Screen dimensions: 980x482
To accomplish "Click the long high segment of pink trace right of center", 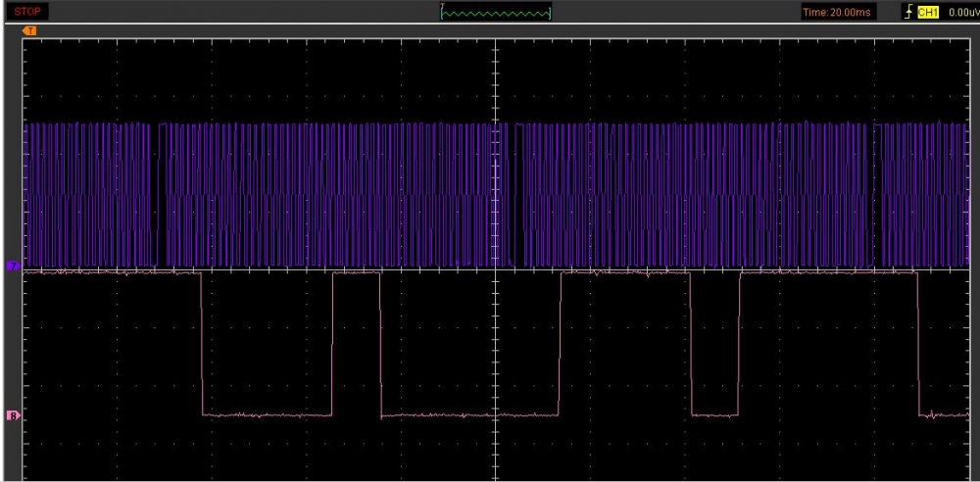I will (x=625, y=273).
